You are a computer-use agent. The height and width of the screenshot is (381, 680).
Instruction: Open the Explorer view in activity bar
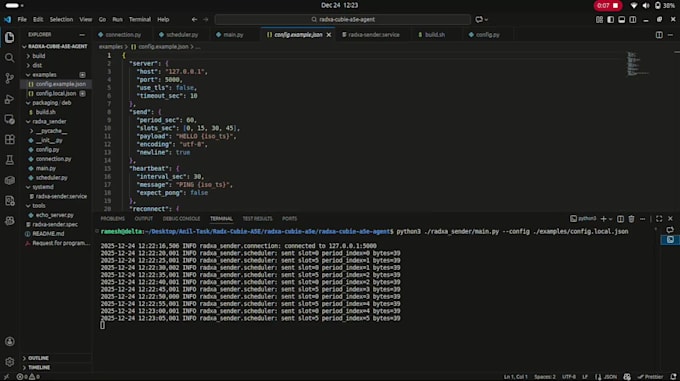[x=9, y=38]
